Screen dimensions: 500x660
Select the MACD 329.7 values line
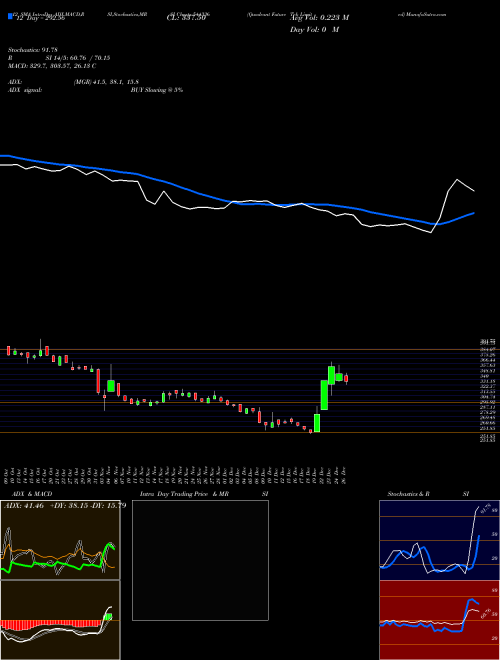(52, 66)
